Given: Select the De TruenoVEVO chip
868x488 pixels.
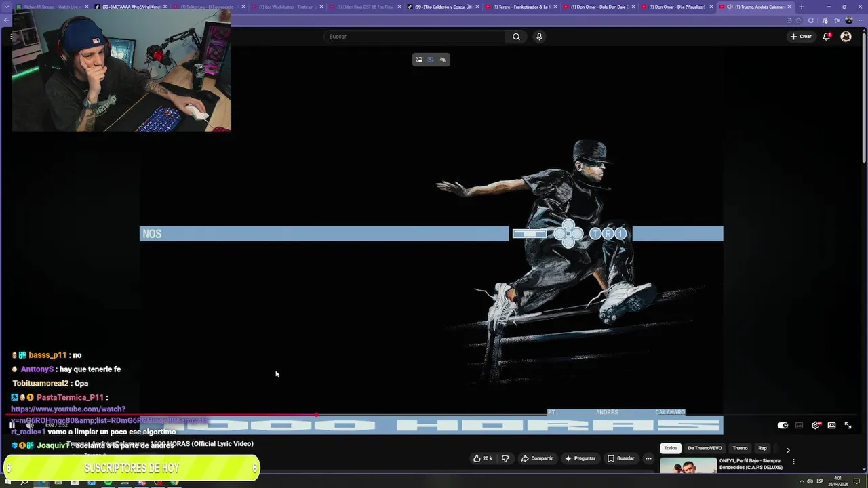Looking at the screenshot, I should click(705, 448).
